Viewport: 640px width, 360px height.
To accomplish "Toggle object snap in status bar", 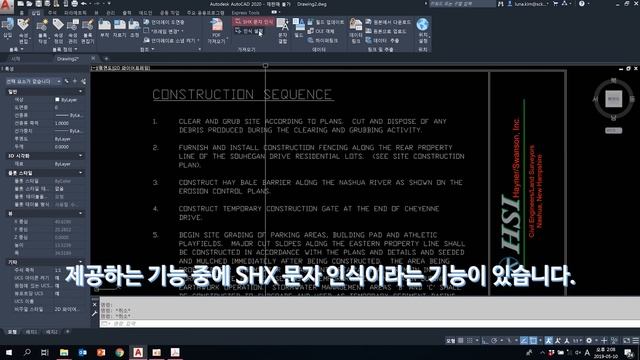I will tap(533, 340).
